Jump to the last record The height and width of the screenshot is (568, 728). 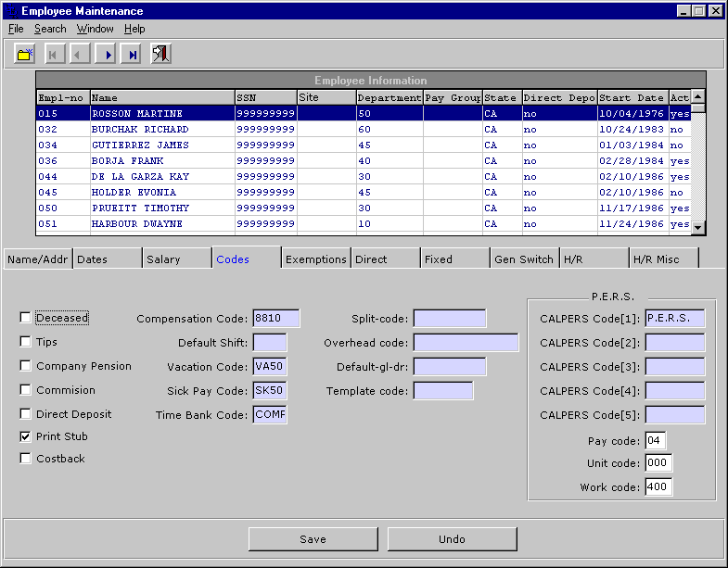click(134, 55)
